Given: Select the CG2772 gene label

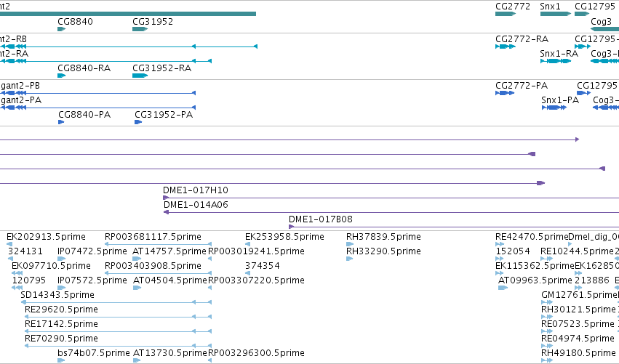Looking at the screenshot, I should tap(513, 7).
